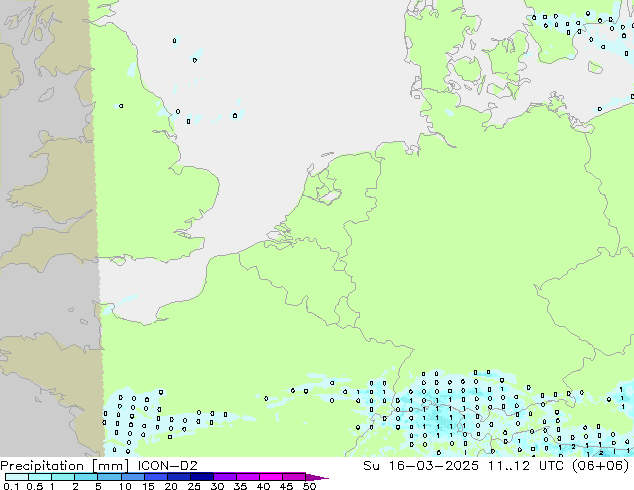Screen dimensions: 634x490
Task: Click the "ICON-D2" model name label
Action: click(x=167, y=466)
